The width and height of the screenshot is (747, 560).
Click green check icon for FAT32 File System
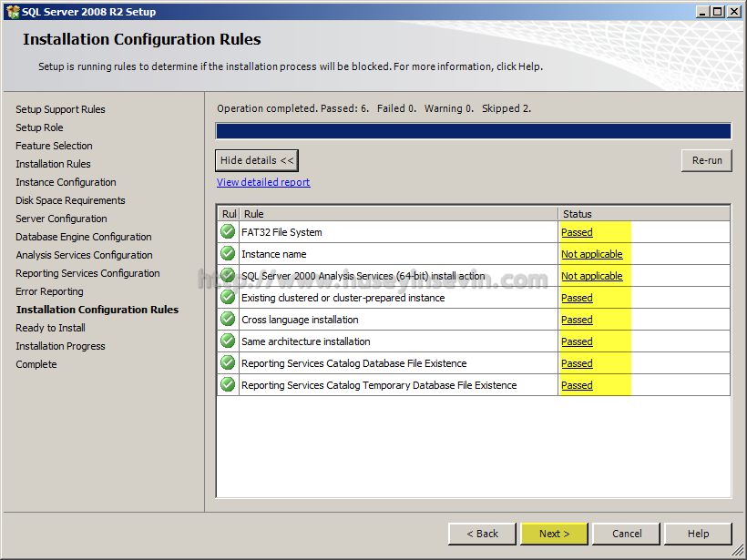click(228, 232)
